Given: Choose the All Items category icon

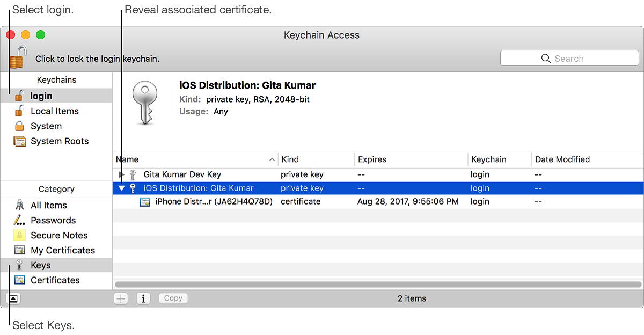Looking at the screenshot, I should pyautogui.click(x=19, y=205).
